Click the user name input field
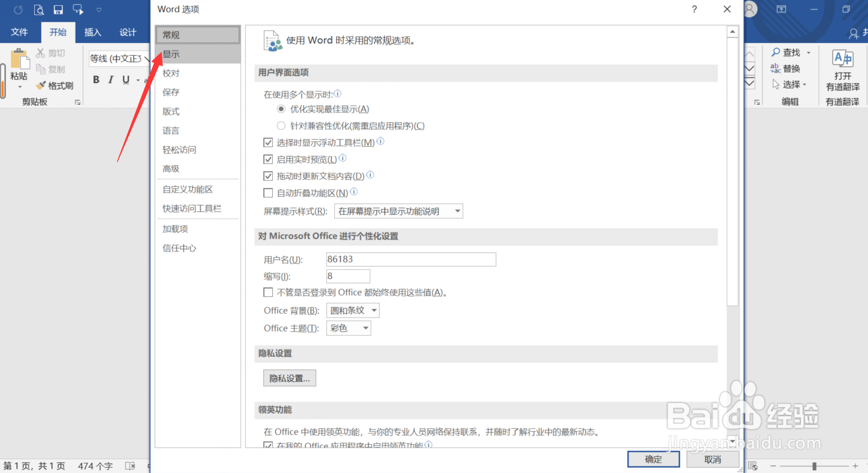 point(411,259)
